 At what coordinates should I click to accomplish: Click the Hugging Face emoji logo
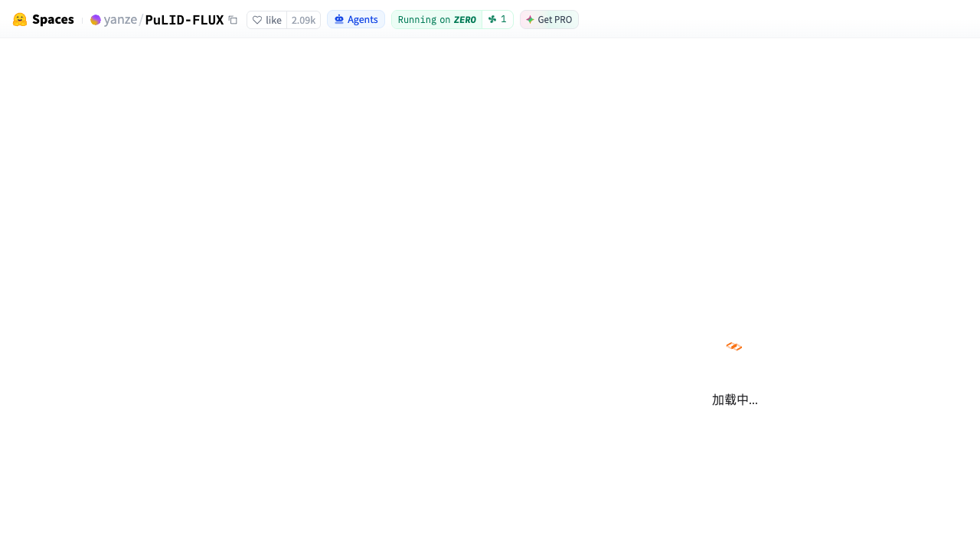tap(20, 20)
